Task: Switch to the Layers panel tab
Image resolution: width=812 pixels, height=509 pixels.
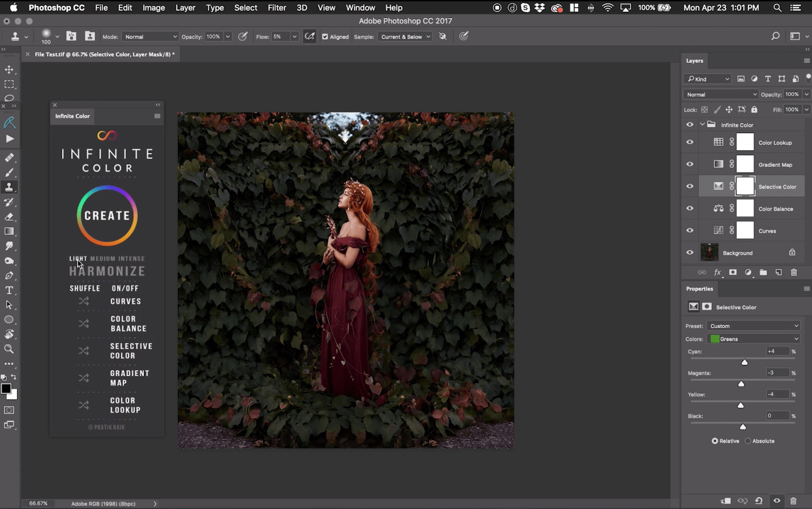Action: click(x=694, y=60)
